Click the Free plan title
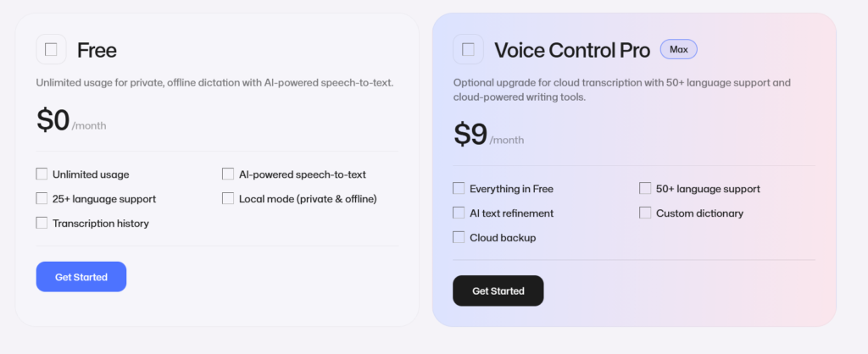 click(97, 50)
